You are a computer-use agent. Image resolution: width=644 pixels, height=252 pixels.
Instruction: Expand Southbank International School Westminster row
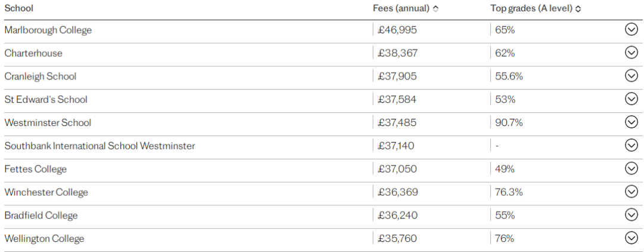631,145
